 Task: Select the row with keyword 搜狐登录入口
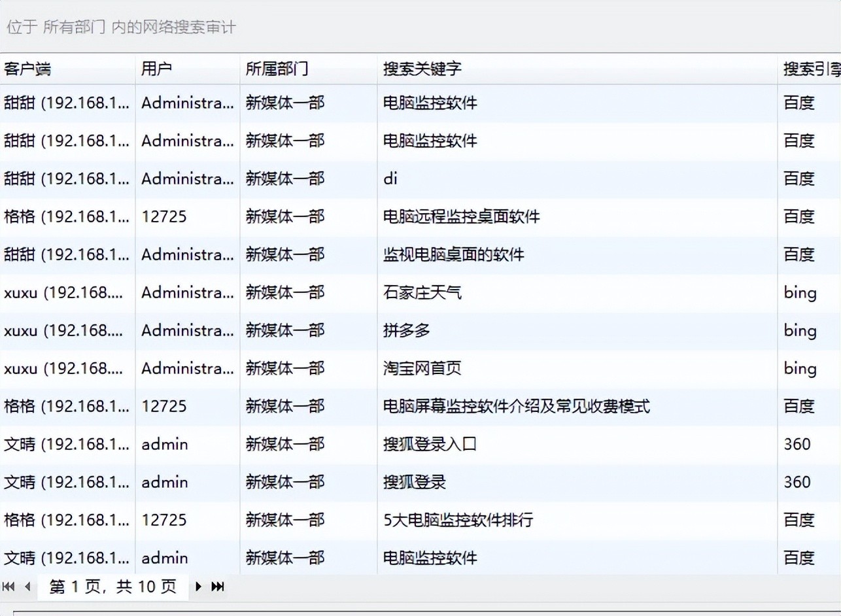coord(430,444)
